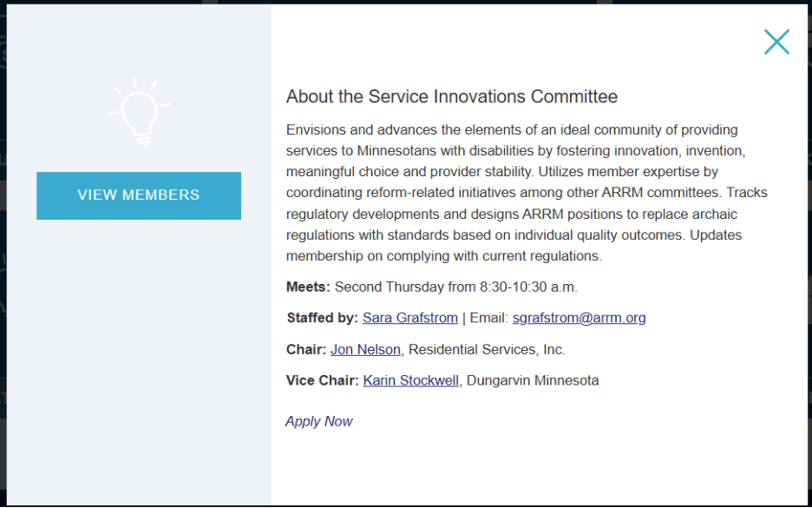
Task: Close the committee dialog with the X
Action: pyautogui.click(x=776, y=42)
